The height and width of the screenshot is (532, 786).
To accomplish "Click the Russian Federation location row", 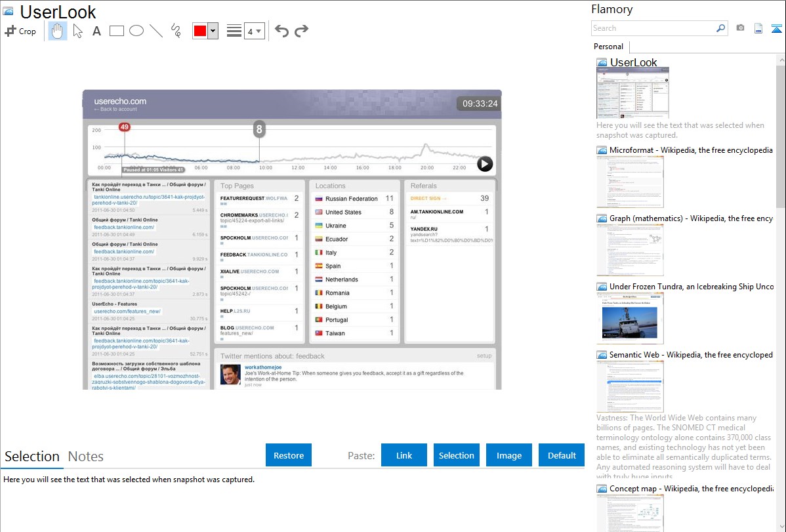I will [x=354, y=199].
